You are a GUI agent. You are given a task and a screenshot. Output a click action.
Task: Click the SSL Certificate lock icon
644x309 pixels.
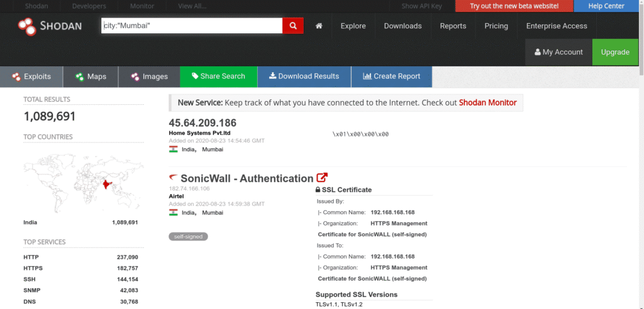(x=318, y=190)
